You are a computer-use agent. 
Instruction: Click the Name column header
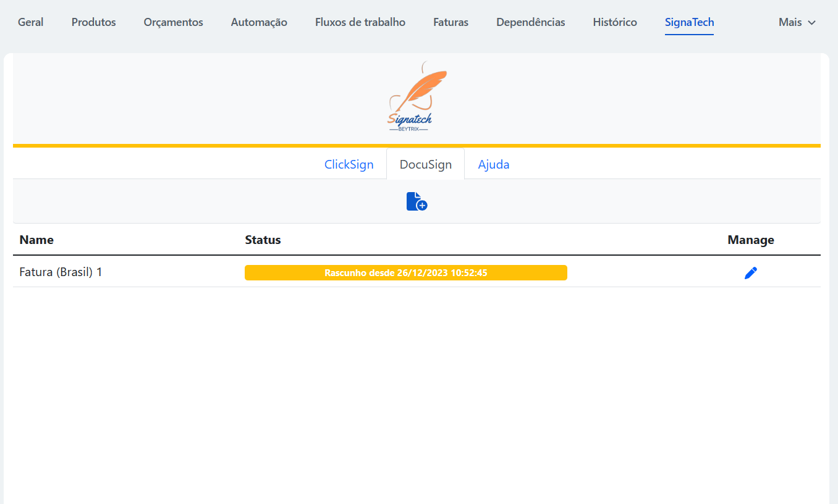[x=36, y=240]
